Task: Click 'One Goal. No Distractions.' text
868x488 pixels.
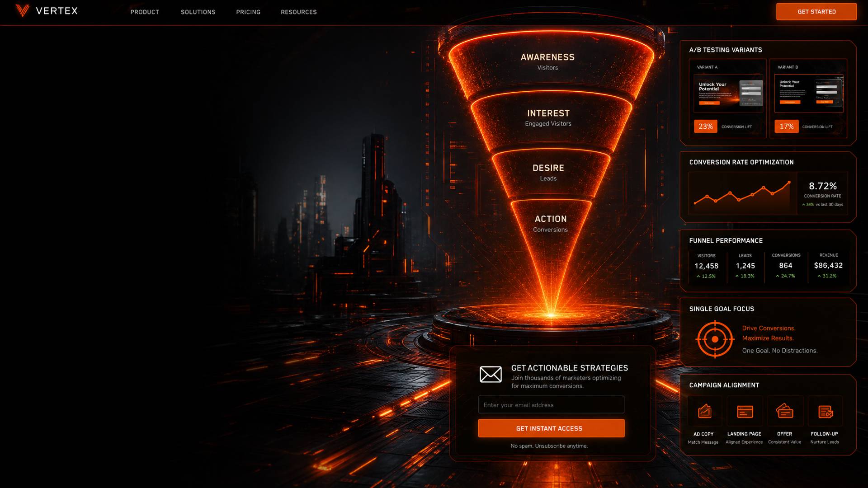Action: pyautogui.click(x=780, y=351)
